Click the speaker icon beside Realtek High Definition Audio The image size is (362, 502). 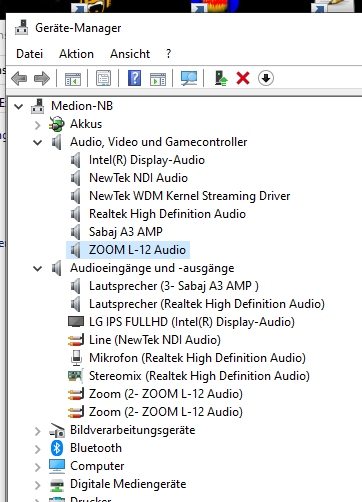(76, 214)
